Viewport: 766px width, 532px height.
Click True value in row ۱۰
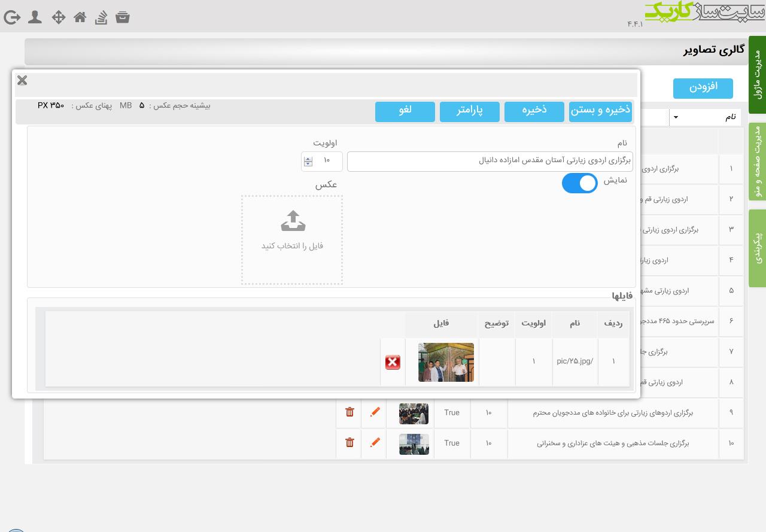(x=452, y=443)
